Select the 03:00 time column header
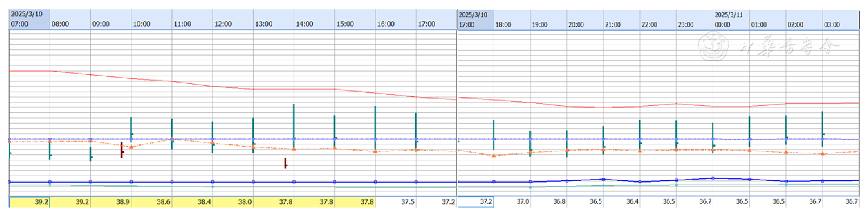This screenshot has height=214, width=868. (x=841, y=20)
